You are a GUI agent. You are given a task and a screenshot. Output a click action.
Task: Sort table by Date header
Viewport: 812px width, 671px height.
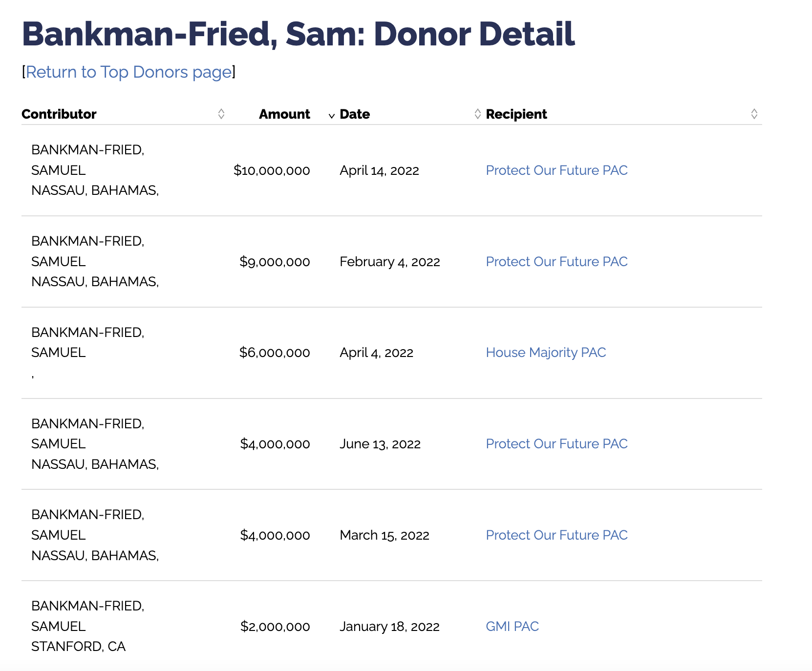click(x=355, y=114)
